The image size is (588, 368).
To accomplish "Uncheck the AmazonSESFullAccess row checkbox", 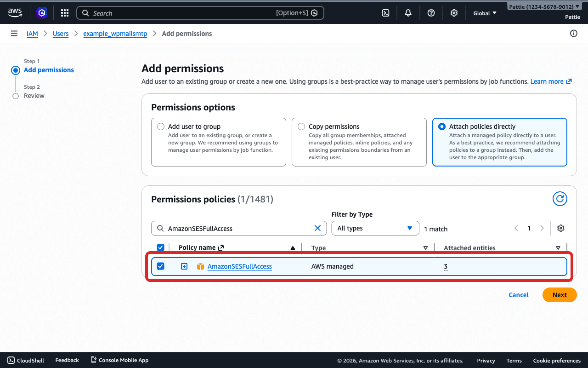I will (x=160, y=266).
